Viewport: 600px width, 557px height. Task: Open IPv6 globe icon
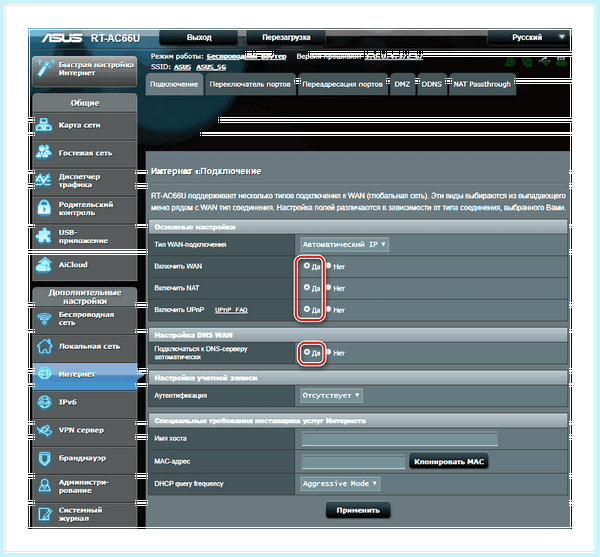click(x=44, y=402)
